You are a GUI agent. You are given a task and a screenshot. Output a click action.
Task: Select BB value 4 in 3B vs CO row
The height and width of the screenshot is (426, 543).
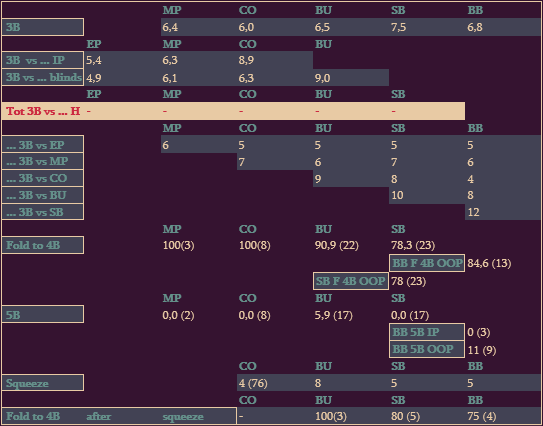(470, 179)
